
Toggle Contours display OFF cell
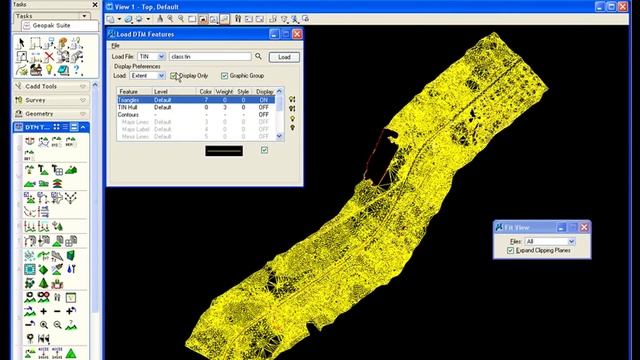[264, 115]
